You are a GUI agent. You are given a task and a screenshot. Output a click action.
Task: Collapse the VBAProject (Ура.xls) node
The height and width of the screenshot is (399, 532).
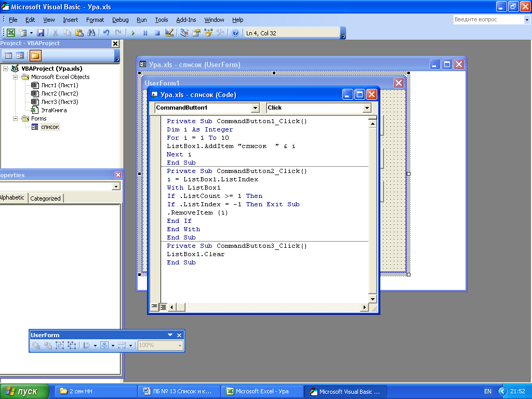(x=5, y=69)
